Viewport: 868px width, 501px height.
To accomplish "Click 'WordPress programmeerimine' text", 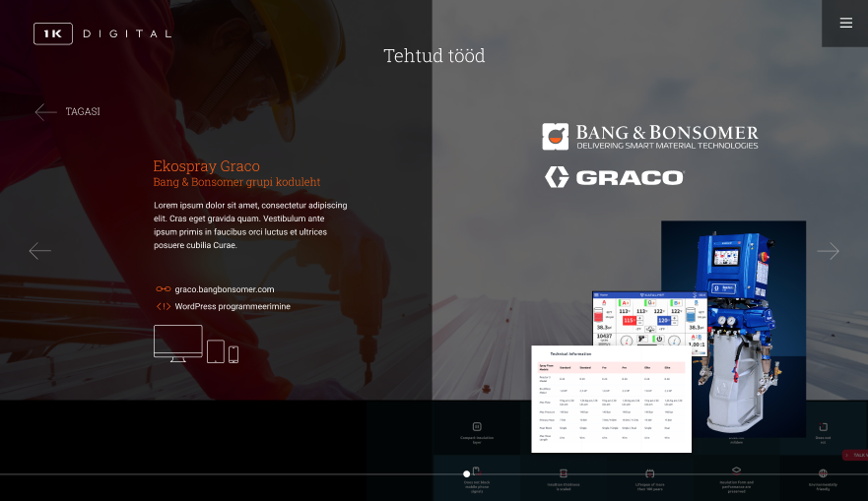I will tap(233, 306).
